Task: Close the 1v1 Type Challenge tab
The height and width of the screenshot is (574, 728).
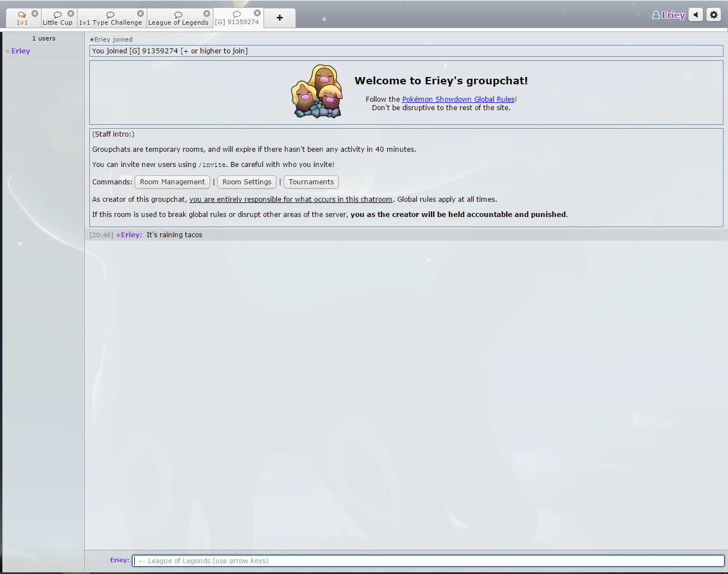Action: coord(140,13)
